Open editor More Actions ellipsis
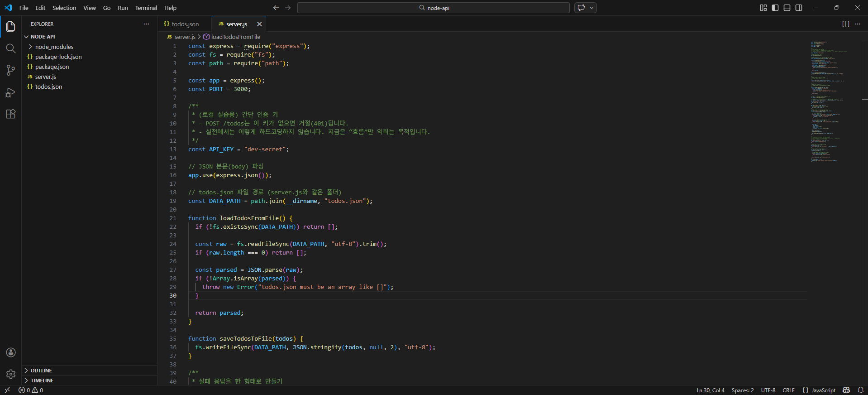The height and width of the screenshot is (395, 868). pyautogui.click(x=858, y=24)
